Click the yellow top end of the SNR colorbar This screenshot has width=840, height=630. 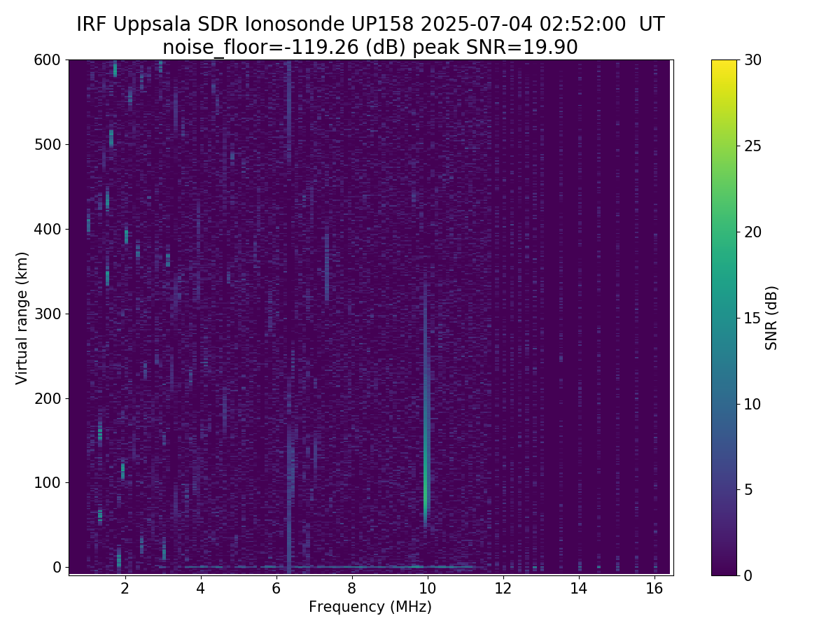tap(724, 64)
